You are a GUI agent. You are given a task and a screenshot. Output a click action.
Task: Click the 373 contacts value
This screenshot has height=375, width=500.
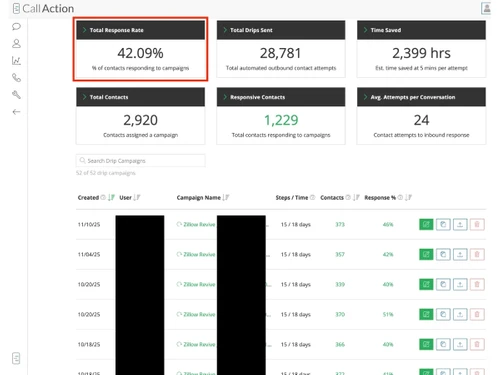[x=340, y=224]
